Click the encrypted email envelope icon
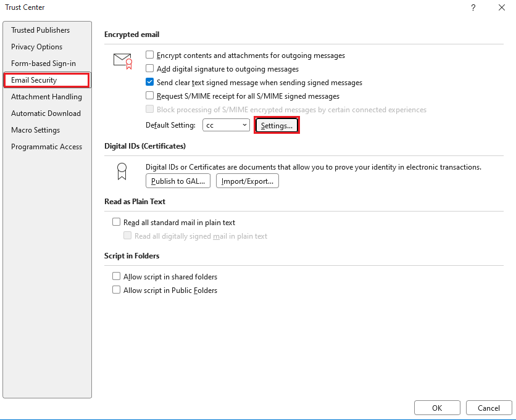The height and width of the screenshot is (420, 516). 123,60
